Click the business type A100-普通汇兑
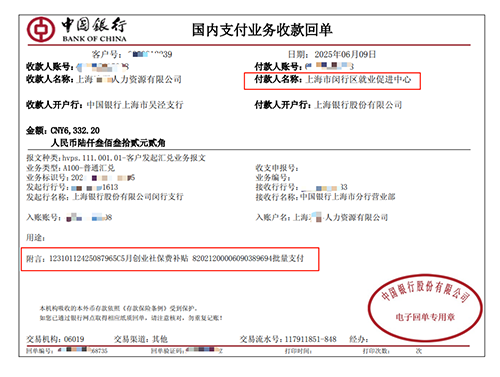 89,168
